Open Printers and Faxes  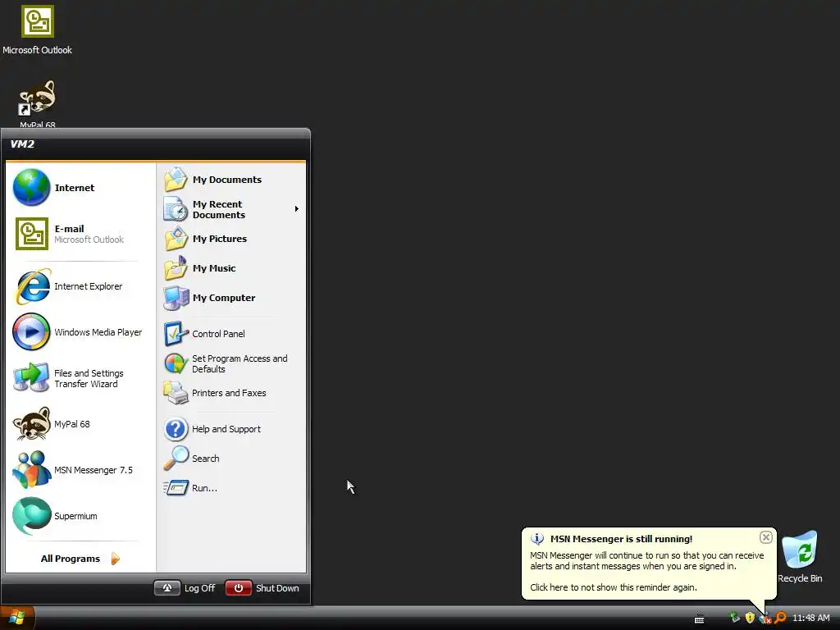point(231,393)
